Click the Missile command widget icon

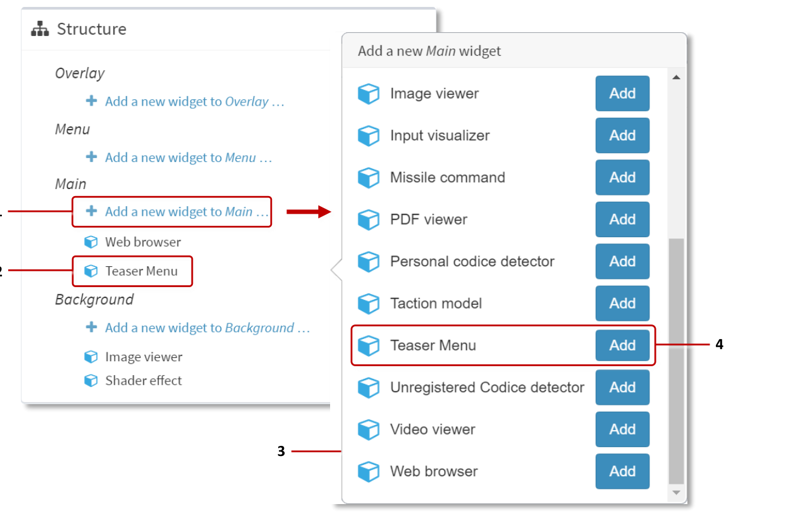click(369, 178)
